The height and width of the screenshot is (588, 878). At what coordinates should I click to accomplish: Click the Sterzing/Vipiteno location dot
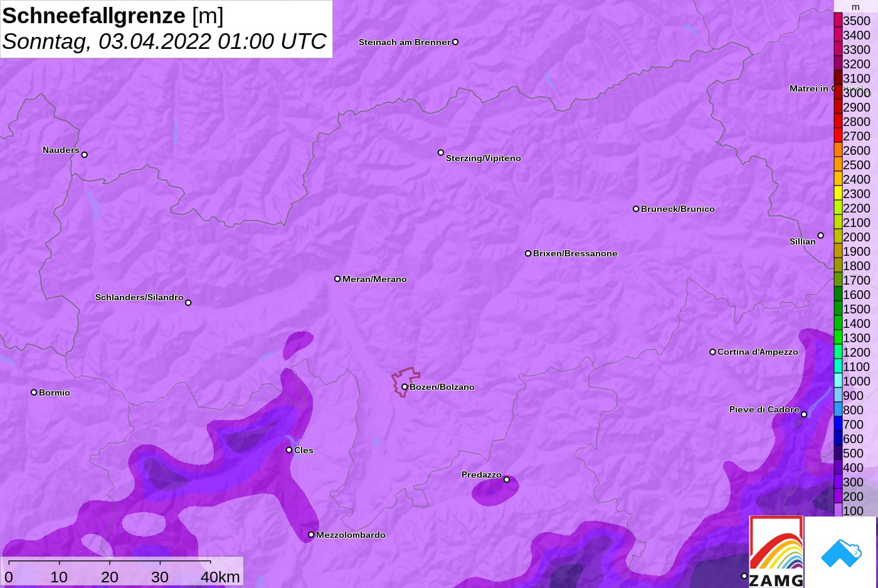coord(441,152)
